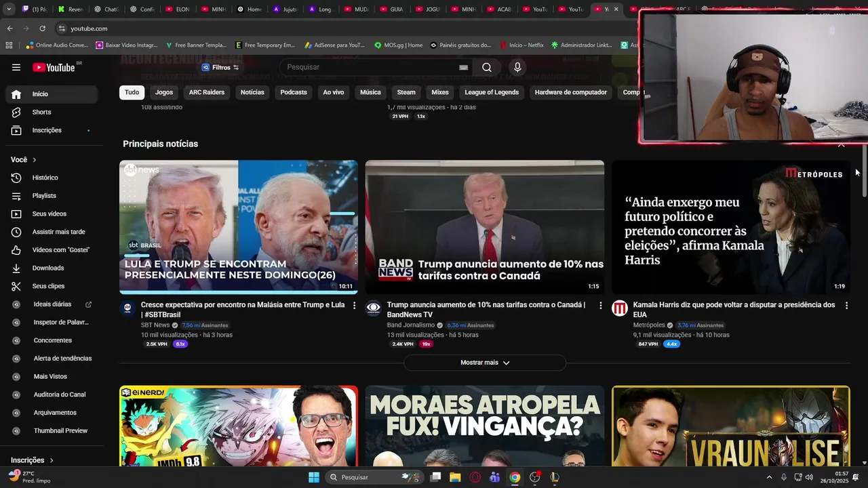Select the Podcasts filter chip
The height and width of the screenshot is (488, 868).
pos(294,92)
